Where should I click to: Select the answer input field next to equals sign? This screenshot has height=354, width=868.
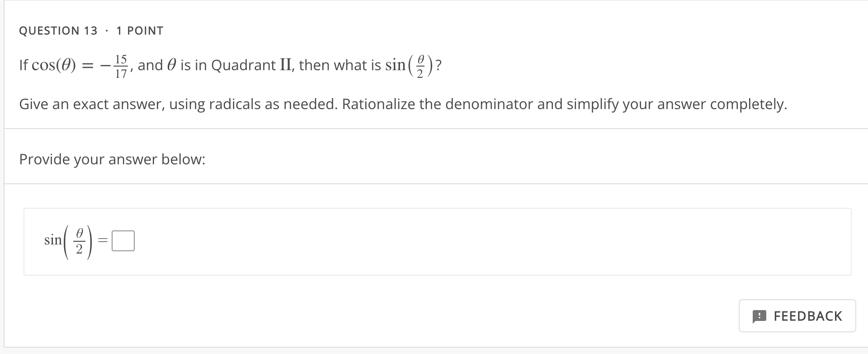[x=123, y=240]
